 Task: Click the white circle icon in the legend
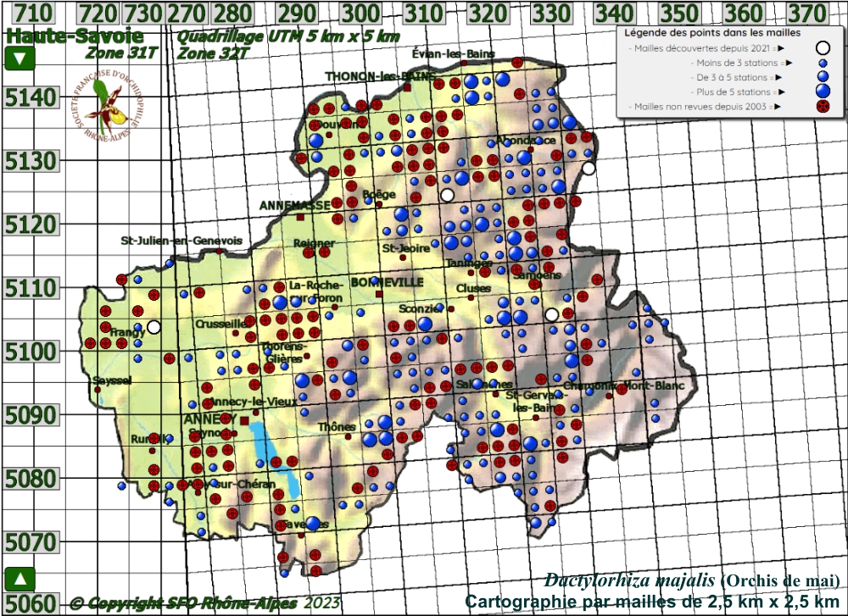pyautogui.click(x=822, y=48)
